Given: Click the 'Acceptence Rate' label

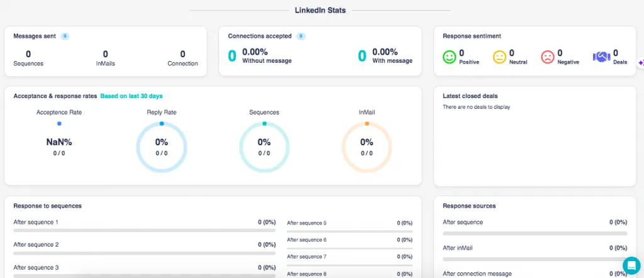Looking at the screenshot, I should coord(59,112).
